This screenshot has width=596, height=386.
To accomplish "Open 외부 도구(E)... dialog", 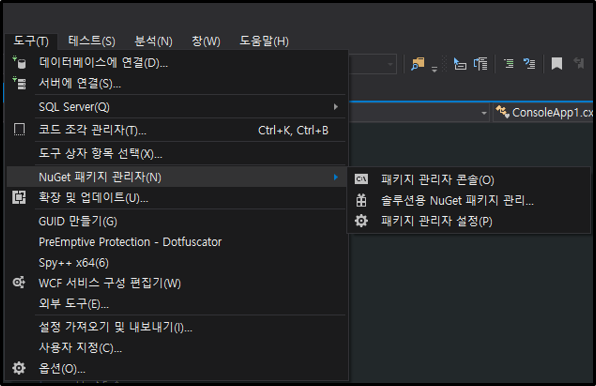I will pyautogui.click(x=177, y=304).
